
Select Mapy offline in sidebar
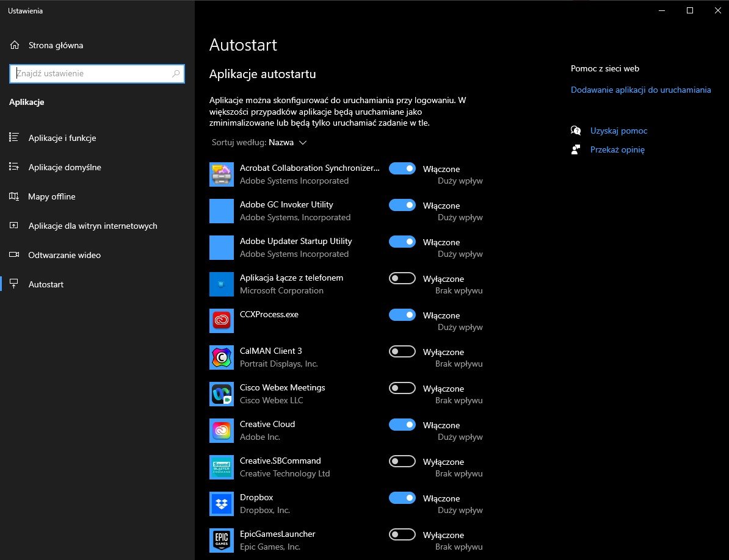[52, 196]
